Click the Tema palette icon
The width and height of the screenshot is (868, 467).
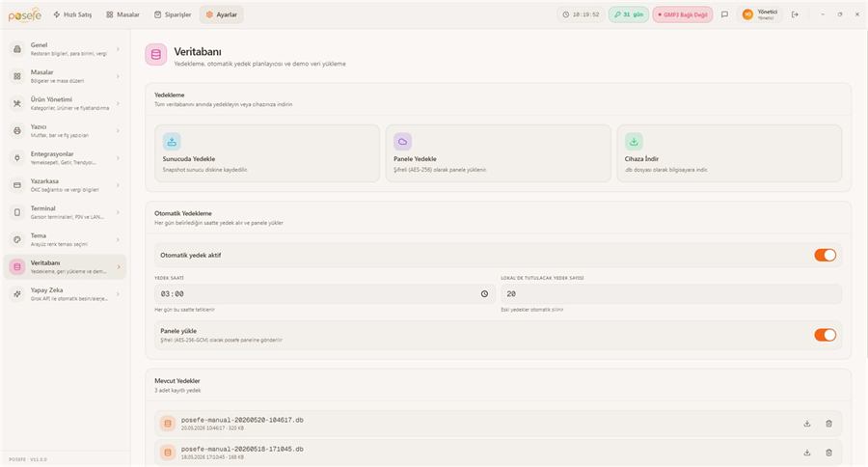(x=17, y=239)
